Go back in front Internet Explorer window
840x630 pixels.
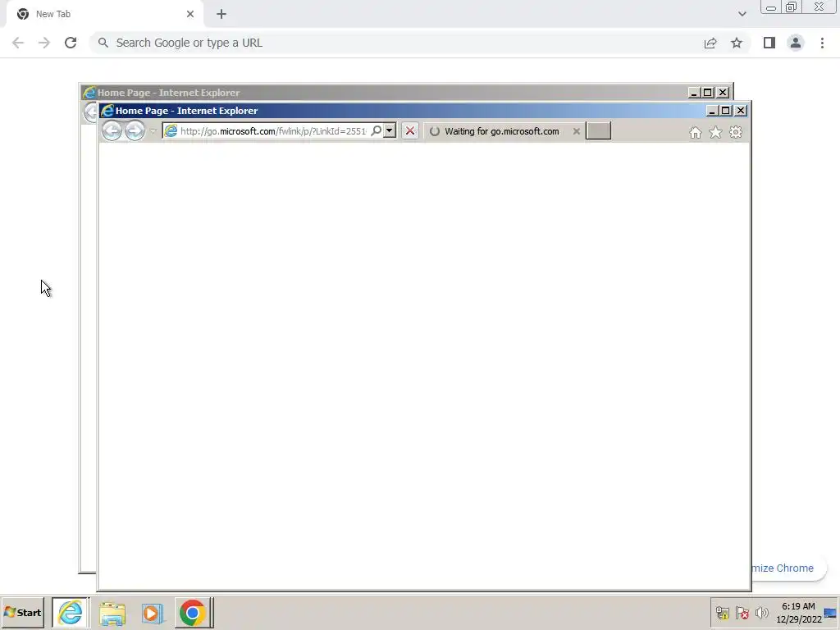112,130
